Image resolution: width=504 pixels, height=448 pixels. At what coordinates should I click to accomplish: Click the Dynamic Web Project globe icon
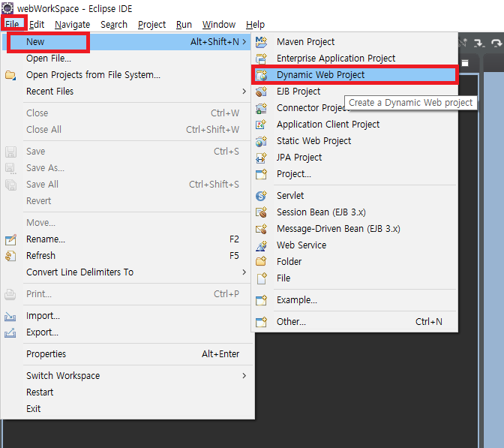[x=261, y=75]
